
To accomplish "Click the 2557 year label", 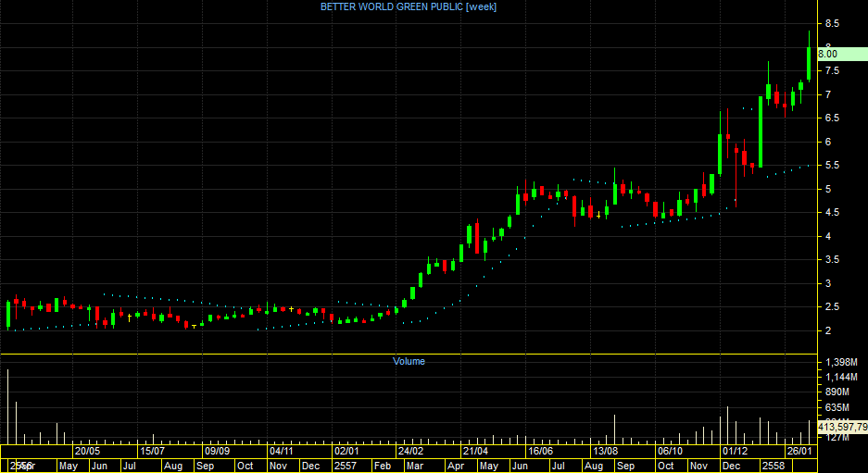I will coord(346,466).
